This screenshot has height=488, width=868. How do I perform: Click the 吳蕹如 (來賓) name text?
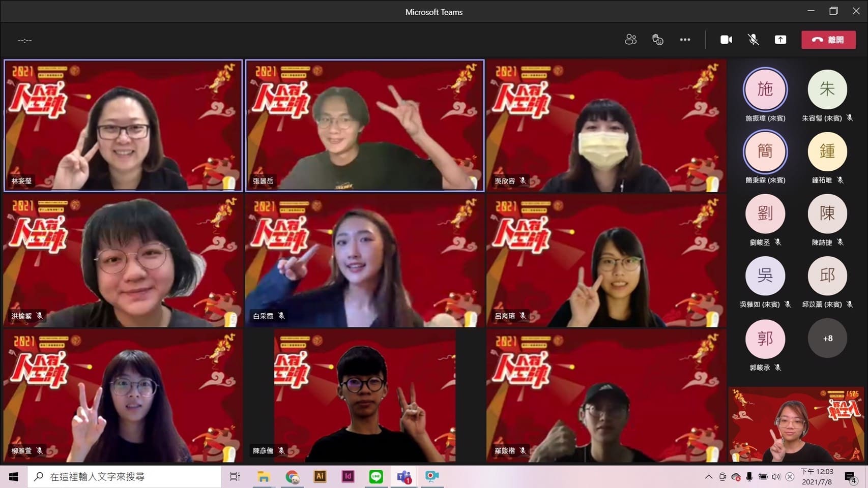click(x=760, y=304)
